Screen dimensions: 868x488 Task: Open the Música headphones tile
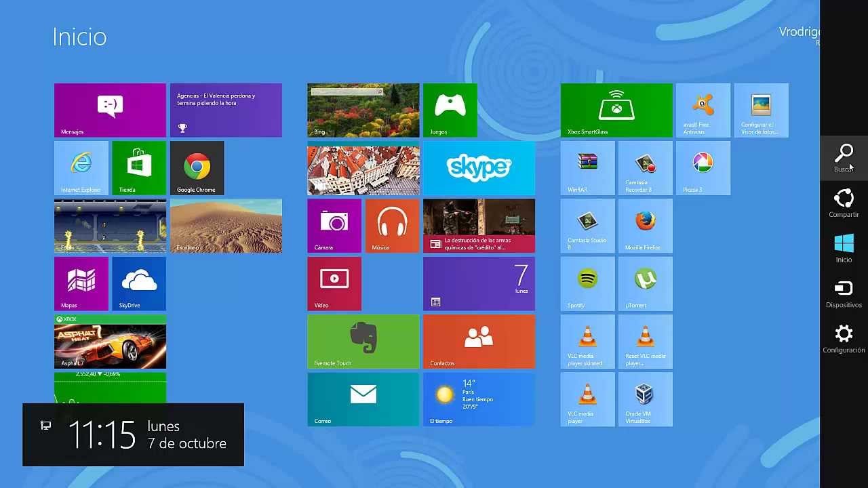point(392,226)
